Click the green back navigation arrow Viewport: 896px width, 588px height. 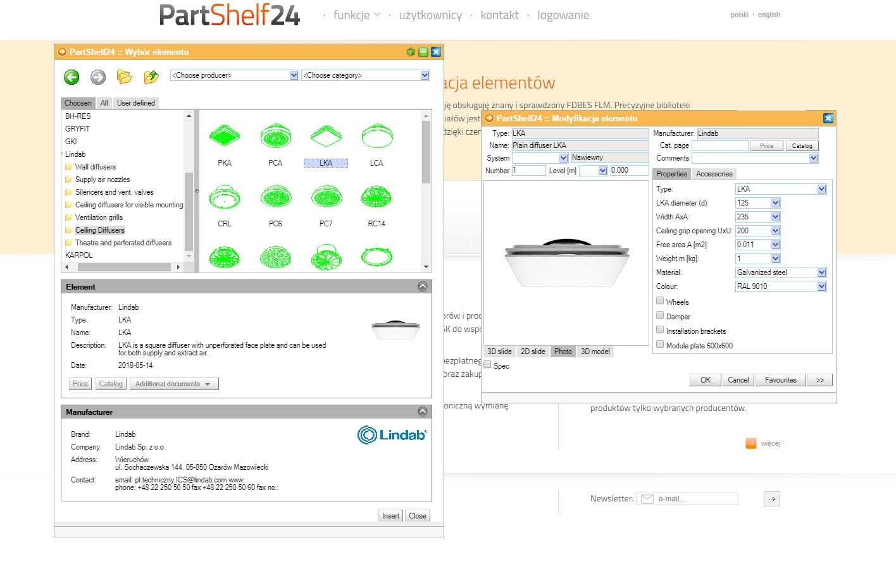click(x=71, y=77)
